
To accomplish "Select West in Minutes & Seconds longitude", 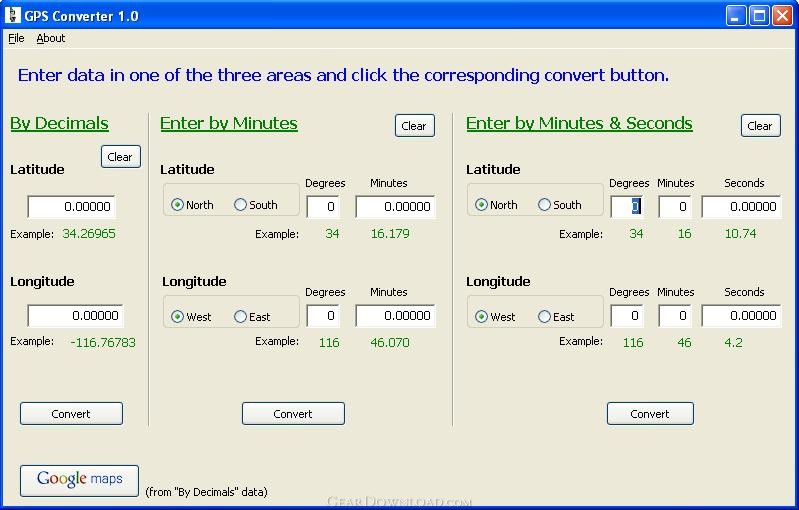I will pyautogui.click(x=495, y=316).
